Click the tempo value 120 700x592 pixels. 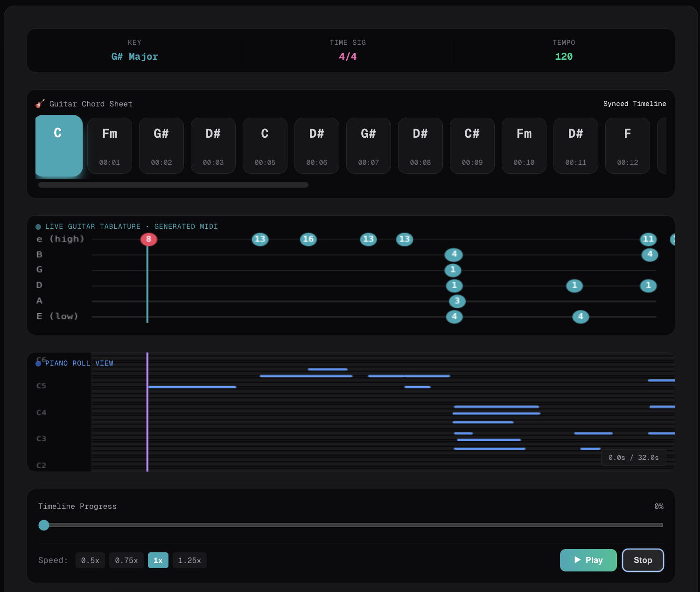click(564, 56)
